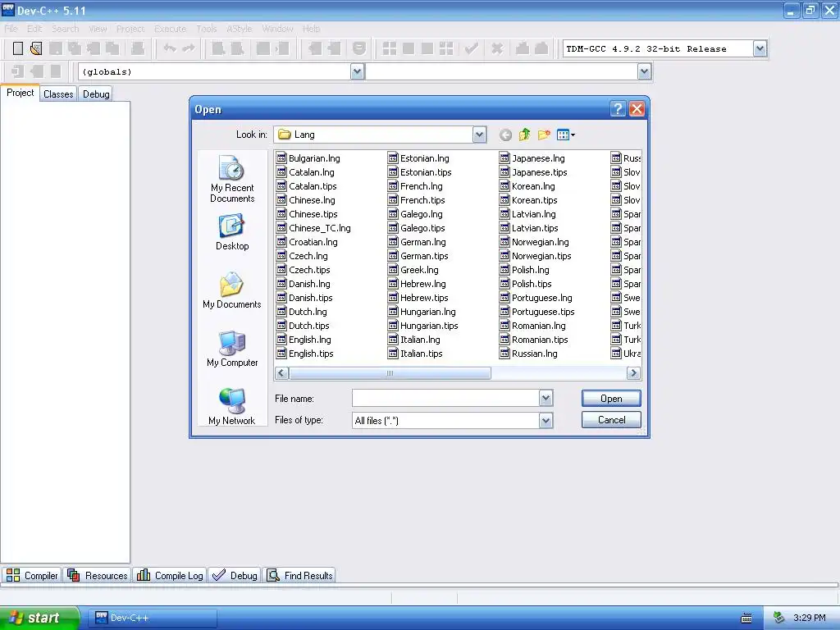Select Polish.lng in the file list
Image resolution: width=840 pixels, height=630 pixels.
[524, 270]
